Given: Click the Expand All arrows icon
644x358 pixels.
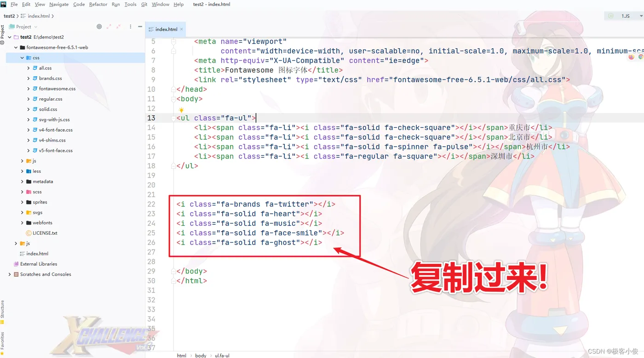Looking at the screenshot, I should (x=109, y=27).
